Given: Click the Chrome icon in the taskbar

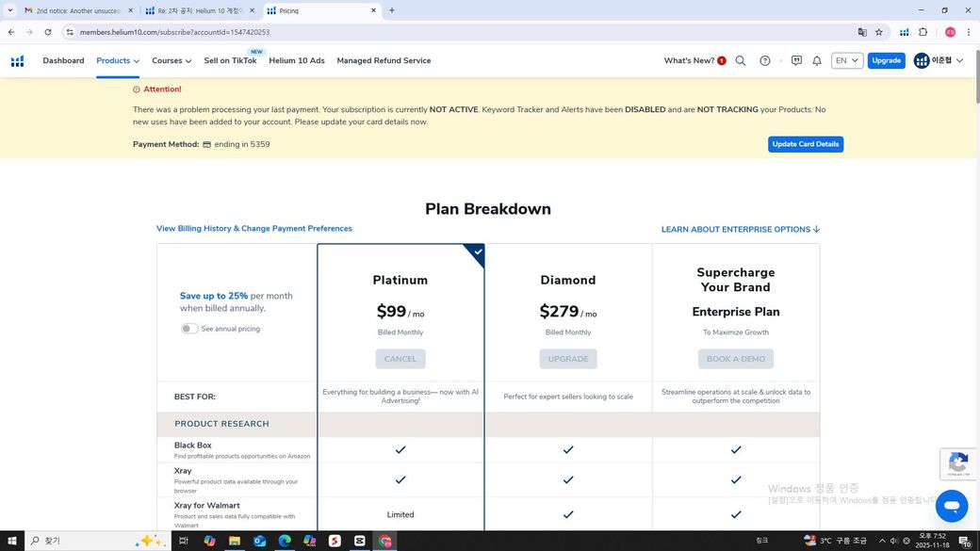Looking at the screenshot, I should [x=385, y=541].
